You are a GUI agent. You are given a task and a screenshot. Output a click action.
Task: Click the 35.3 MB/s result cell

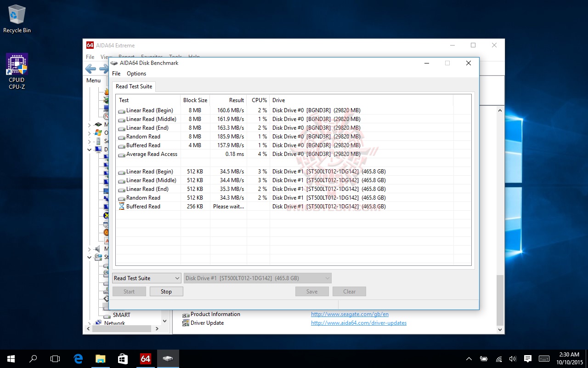[x=232, y=189]
